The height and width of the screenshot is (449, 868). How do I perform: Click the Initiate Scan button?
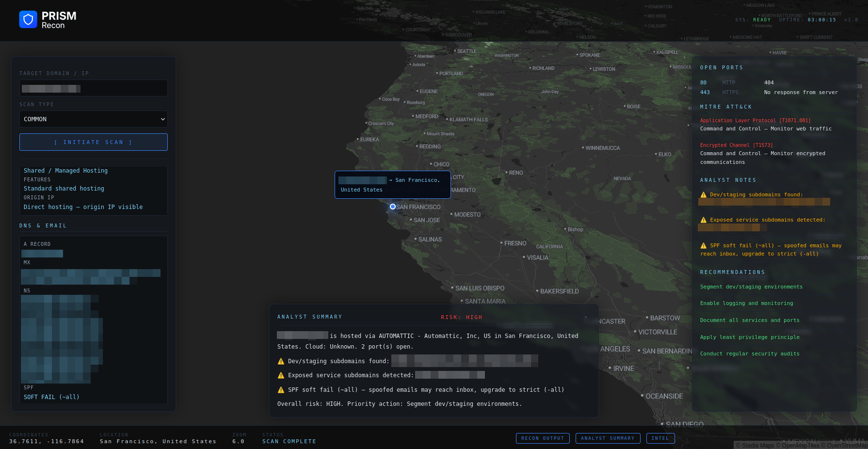94,142
